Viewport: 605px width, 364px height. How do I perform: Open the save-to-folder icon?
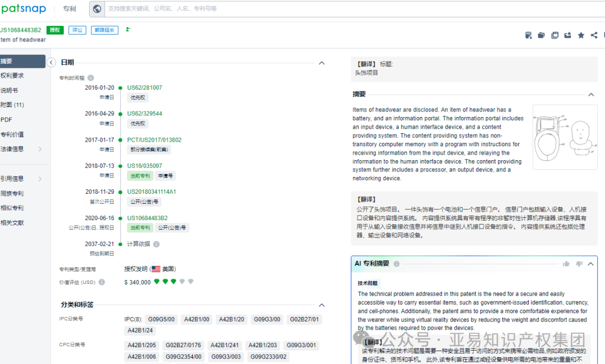541,35
